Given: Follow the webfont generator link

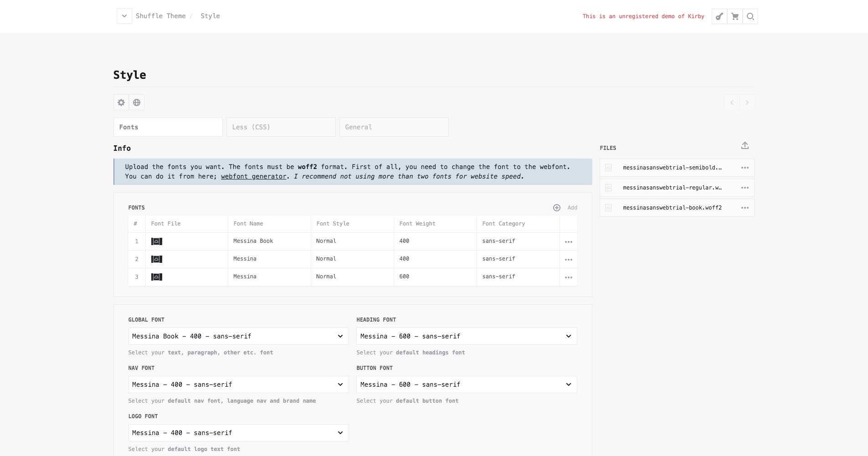Looking at the screenshot, I should click(253, 177).
